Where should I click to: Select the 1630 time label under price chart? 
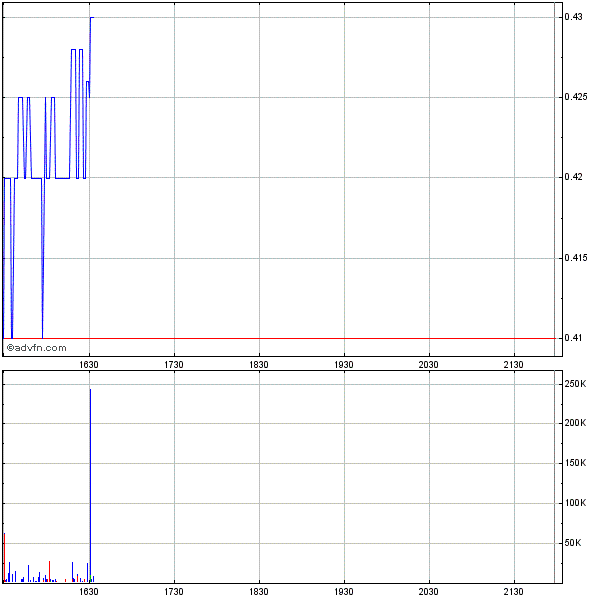click(89, 365)
